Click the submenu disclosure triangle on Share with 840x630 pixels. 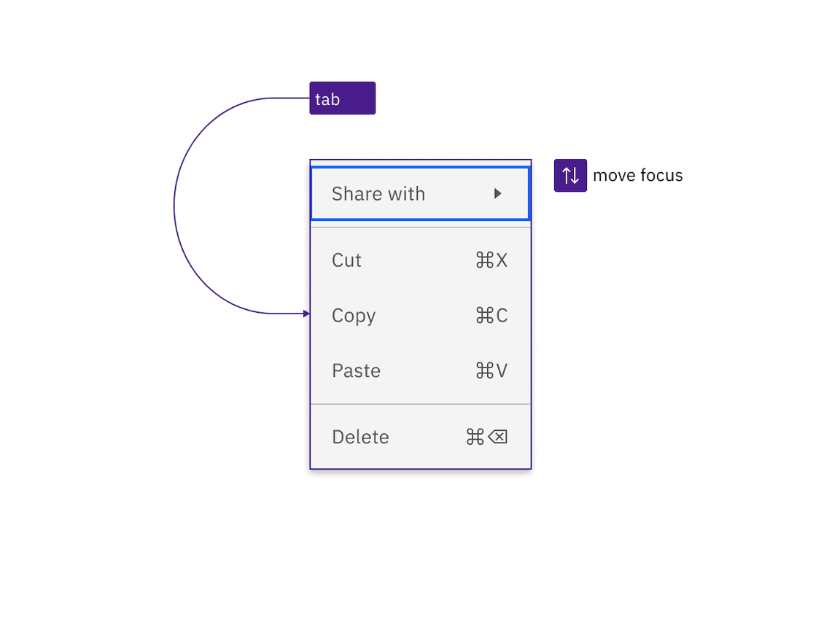coord(499,193)
